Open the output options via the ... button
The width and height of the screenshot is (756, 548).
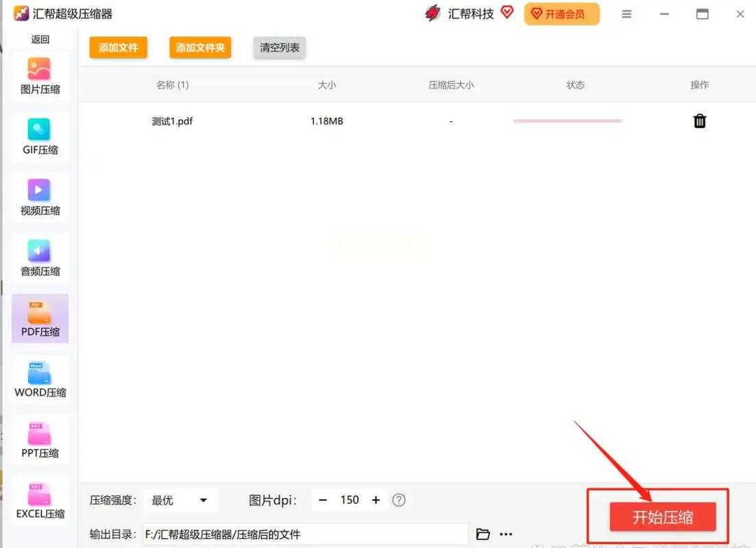pos(506,534)
